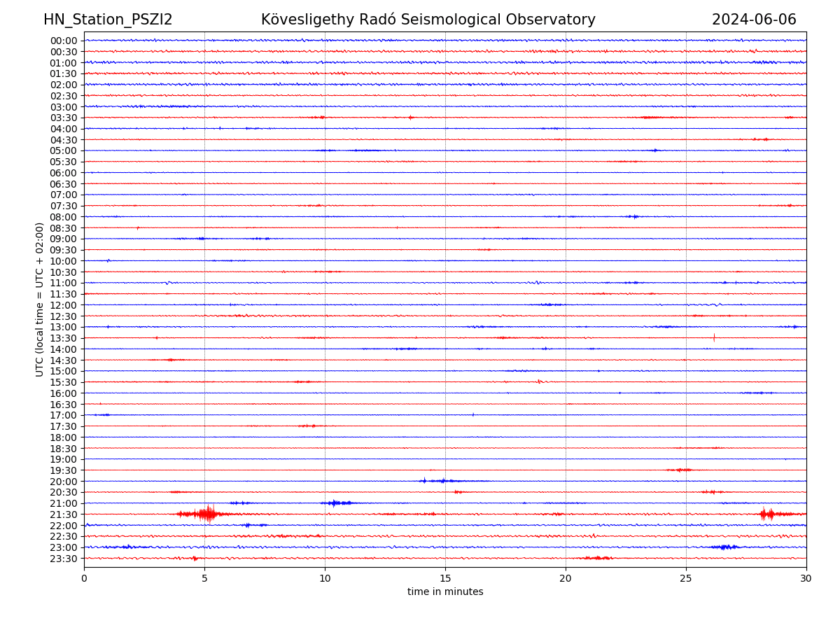Viewport: 840px width, 630px height.
Task: Click the vertical UTC local time axis label
Action: pyautogui.click(x=40, y=299)
